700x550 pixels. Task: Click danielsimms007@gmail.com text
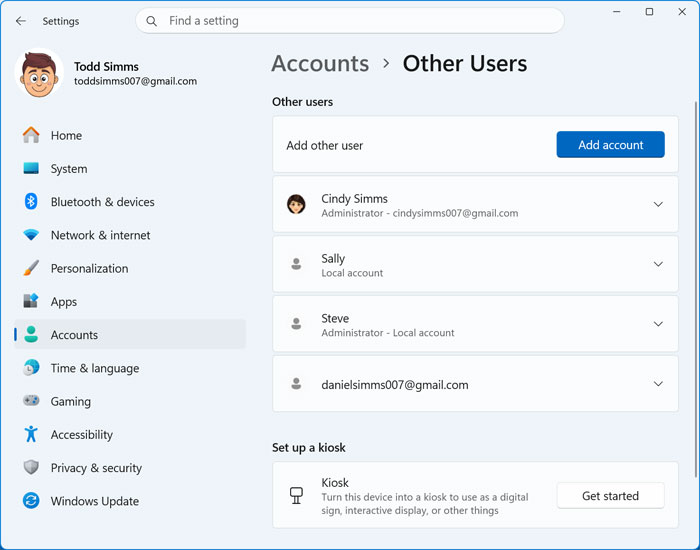click(395, 385)
